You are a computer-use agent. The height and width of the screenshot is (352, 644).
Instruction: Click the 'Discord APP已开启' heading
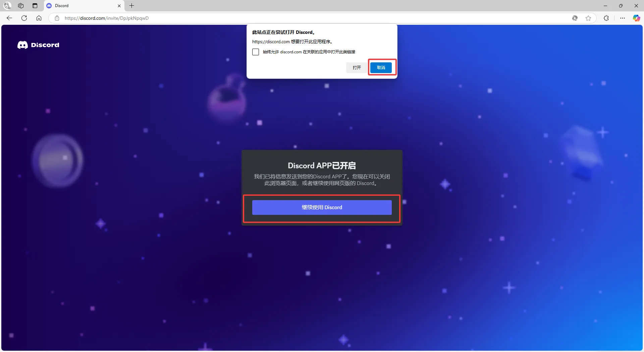click(x=322, y=166)
